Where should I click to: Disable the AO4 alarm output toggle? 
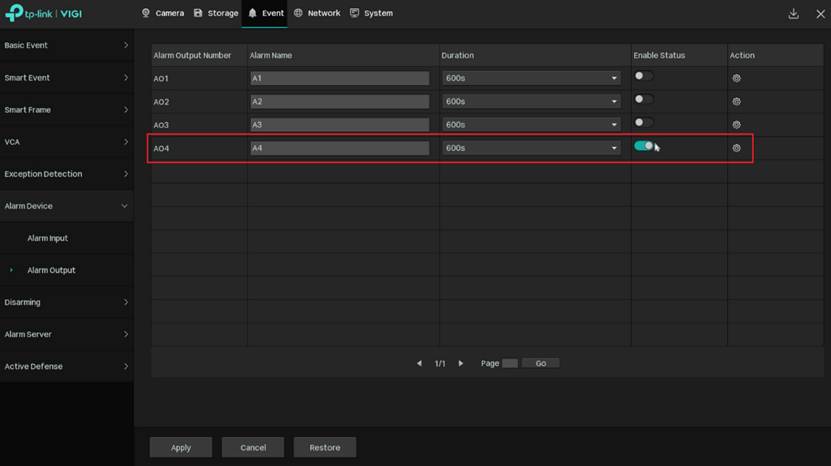click(643, 146)
